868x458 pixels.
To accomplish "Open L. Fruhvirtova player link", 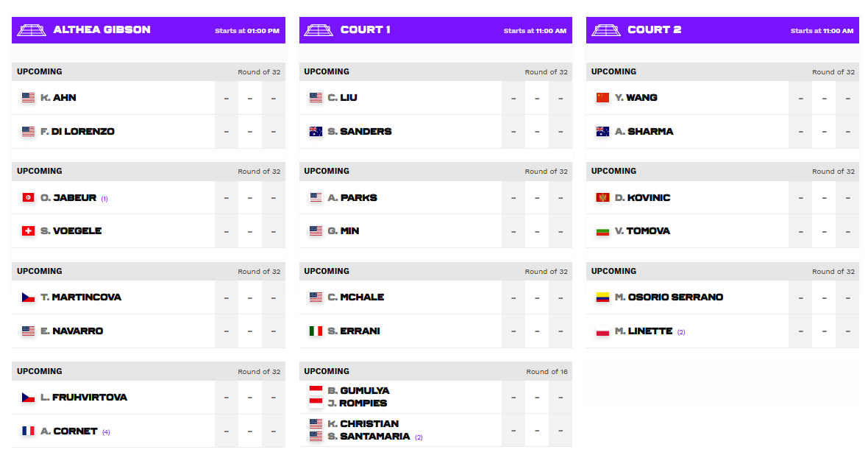I will click(x=84, y=397).
